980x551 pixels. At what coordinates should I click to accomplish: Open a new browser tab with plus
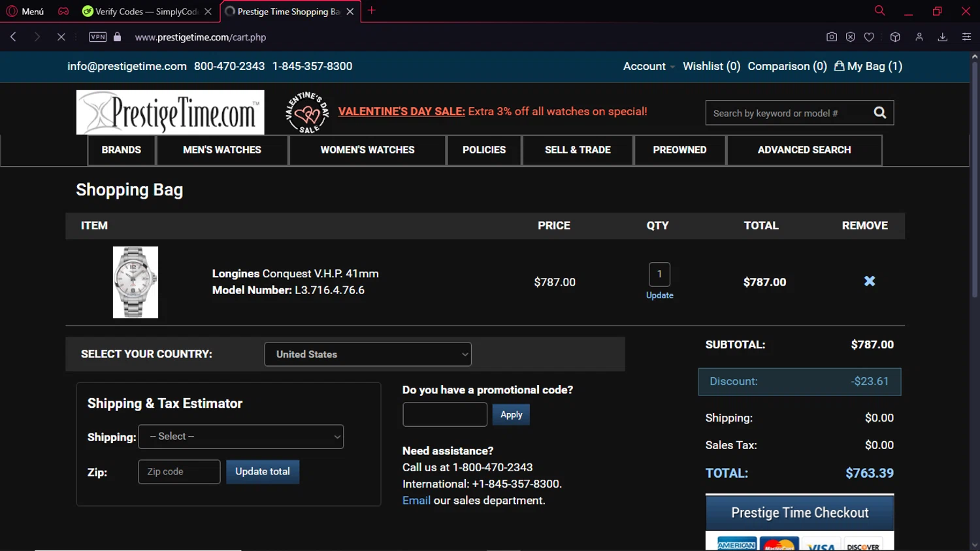click(371, 10)
